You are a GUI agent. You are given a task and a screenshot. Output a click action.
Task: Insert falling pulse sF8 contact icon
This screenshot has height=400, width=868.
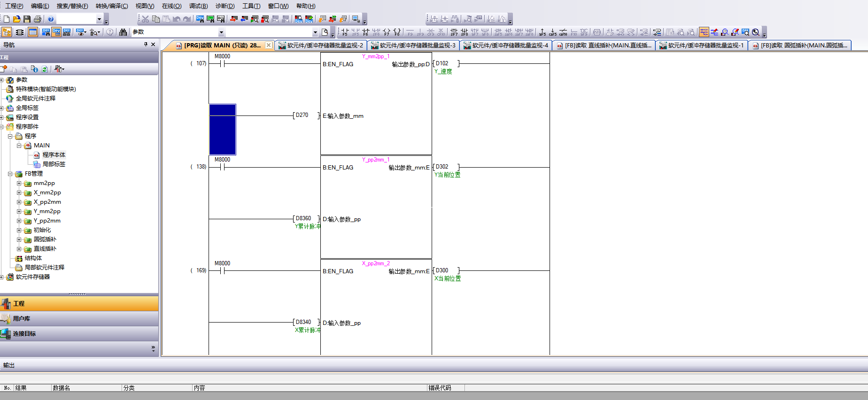coord(465,32)
